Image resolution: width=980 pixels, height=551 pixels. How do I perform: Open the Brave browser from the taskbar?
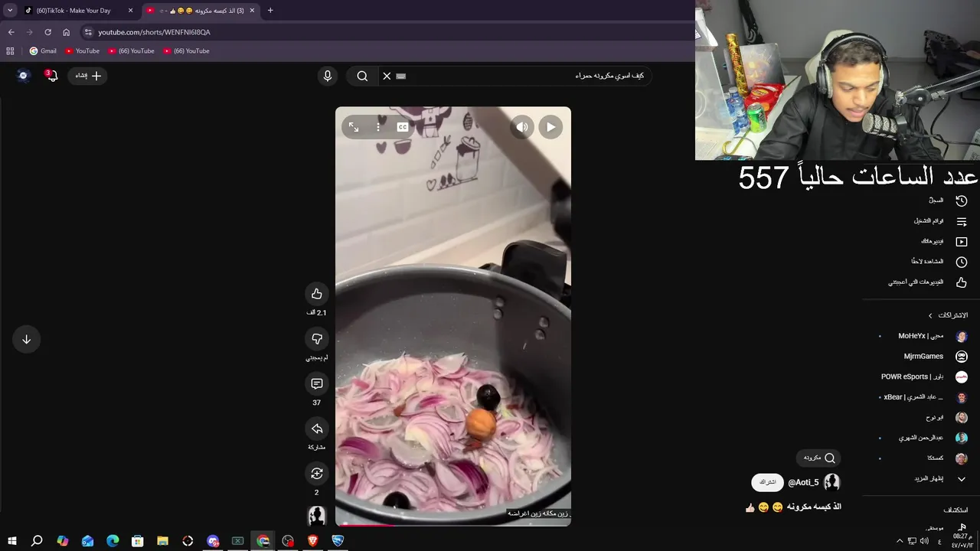(312, 541)
